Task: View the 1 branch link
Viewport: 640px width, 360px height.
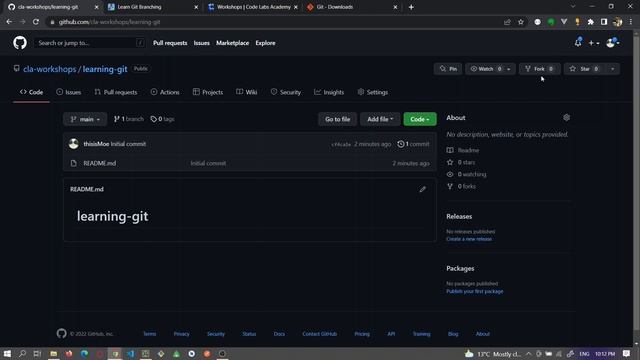Action: tap(129, 119)
